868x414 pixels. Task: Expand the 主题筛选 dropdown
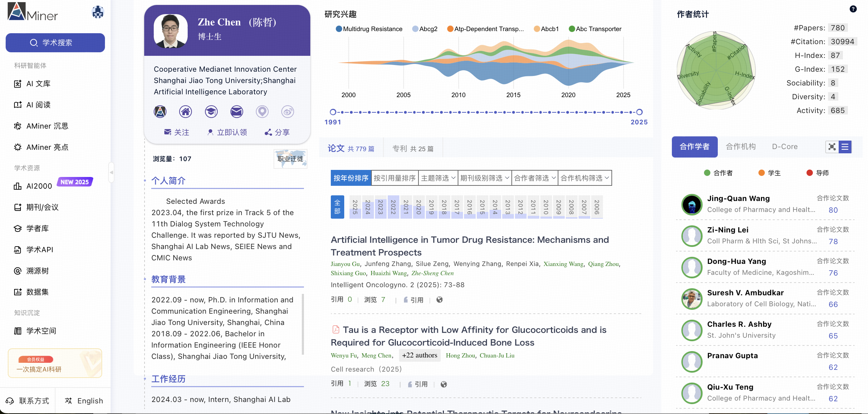(x=438, y=178)
